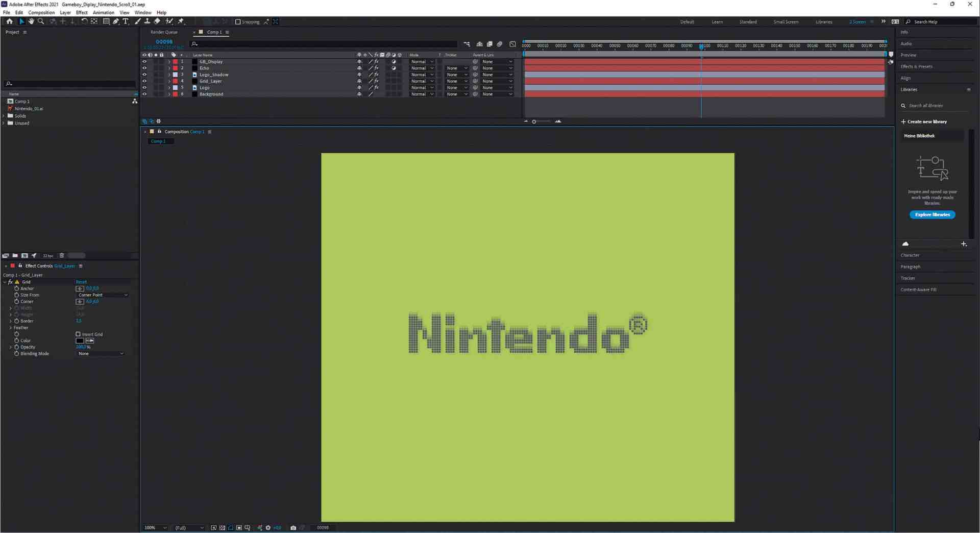The width and height of the screenshot is (980, 533).
Task: Open the Grid color swatch
Action: click(80, 341)
